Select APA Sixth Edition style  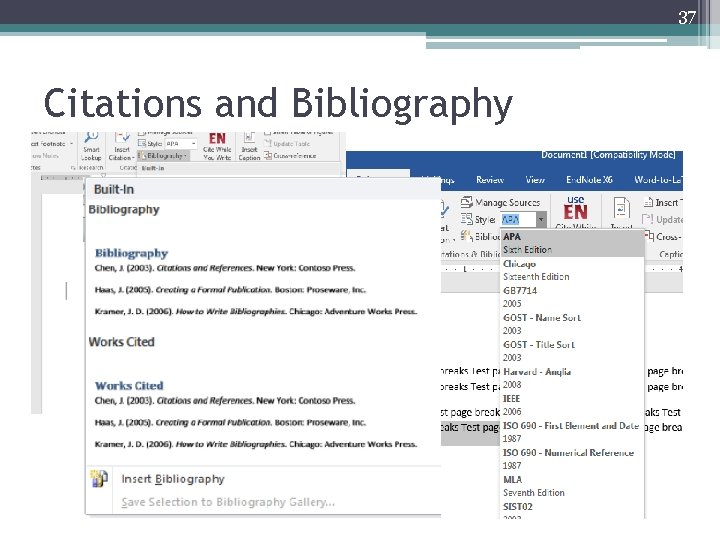click(x=572, y=243)
